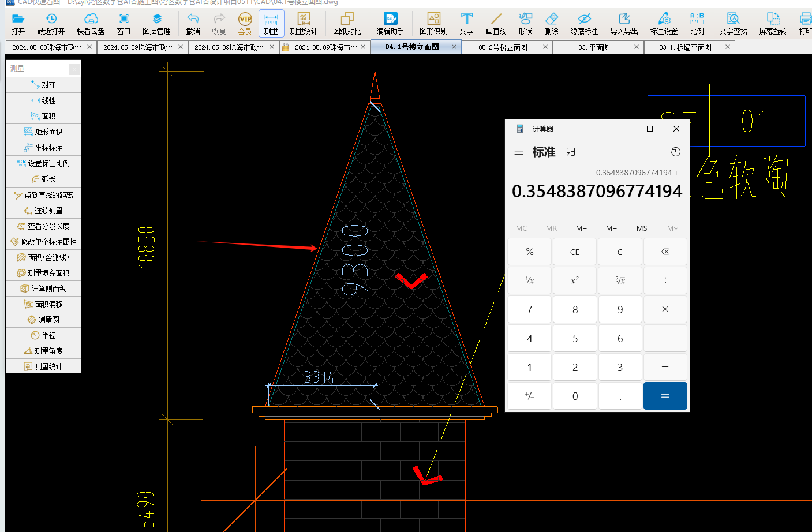Select the 文字 text tool
Image resolution: width=812 pixels, height=532 pixels.
466,24
